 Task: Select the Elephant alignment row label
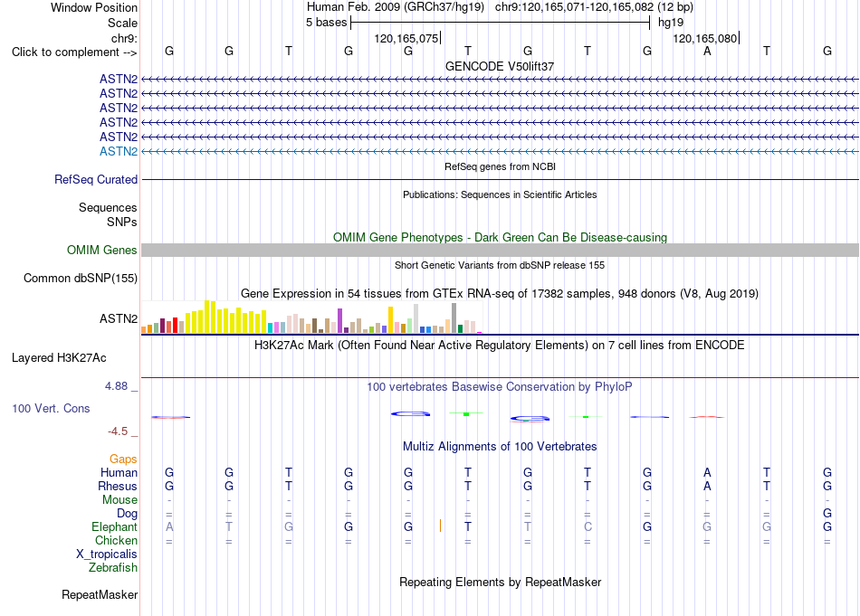coord(115,526)
